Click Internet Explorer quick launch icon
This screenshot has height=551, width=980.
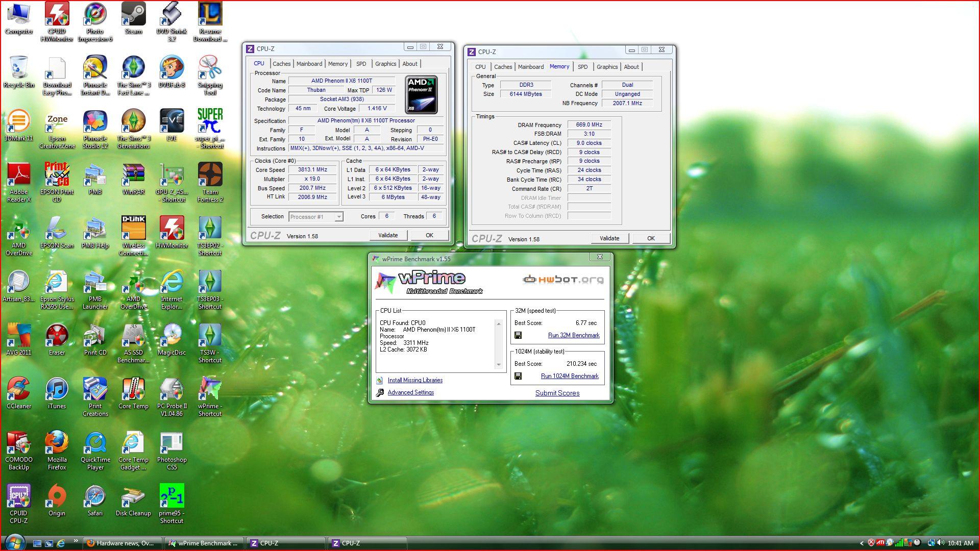(61, 543)
